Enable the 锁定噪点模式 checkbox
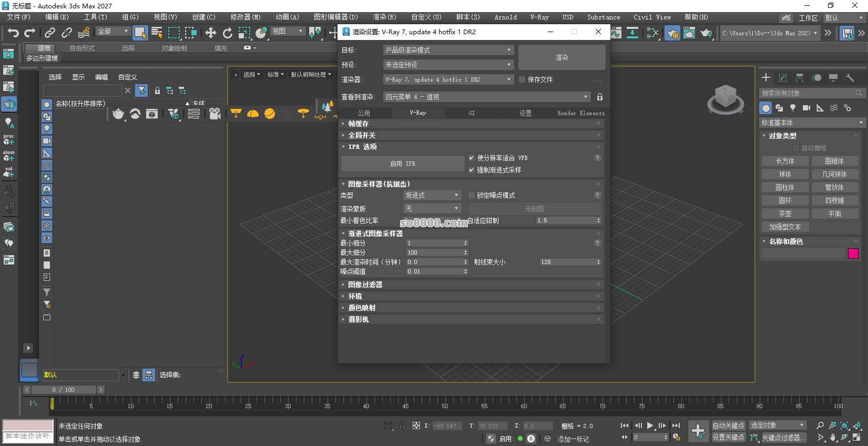The width and height of the screenshot is (868, 446). pyautogui.click(x=472, y=195)
